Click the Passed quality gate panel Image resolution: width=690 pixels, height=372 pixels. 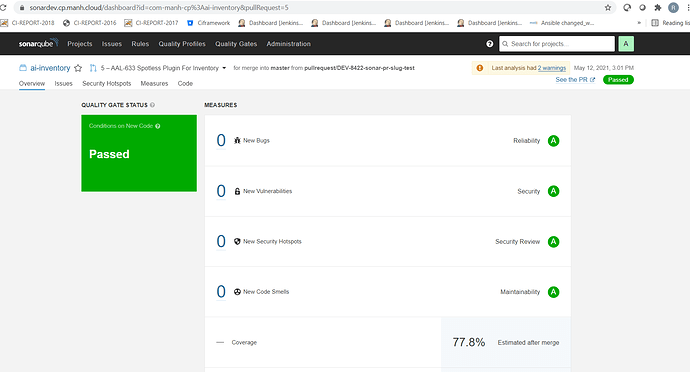click(139, 153)
